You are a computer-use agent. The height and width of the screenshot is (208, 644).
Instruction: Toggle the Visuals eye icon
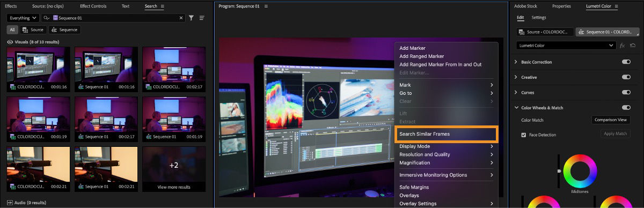10,42
